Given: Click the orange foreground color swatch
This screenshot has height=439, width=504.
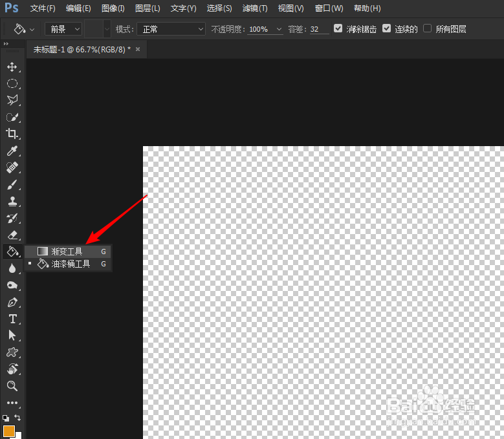Looking at the screenshot, I should (x=8, y=431).
